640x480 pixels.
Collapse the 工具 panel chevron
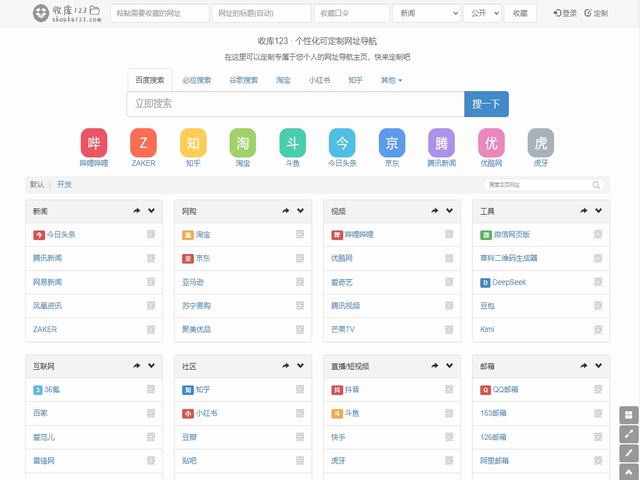(599, 211)
